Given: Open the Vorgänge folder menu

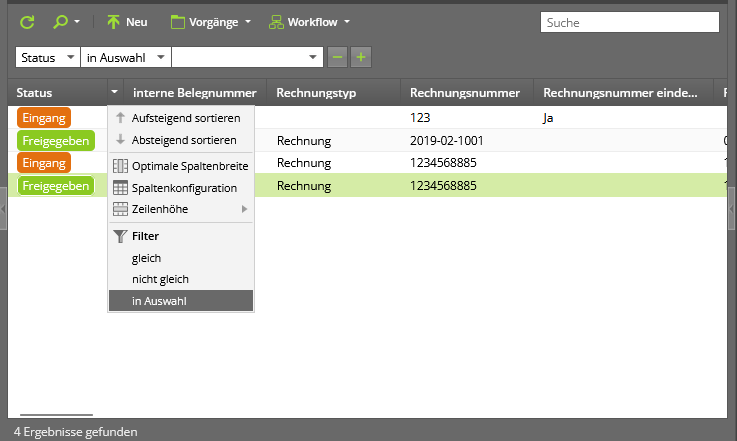Looking at the screenshot, I should tap(211, 22).
